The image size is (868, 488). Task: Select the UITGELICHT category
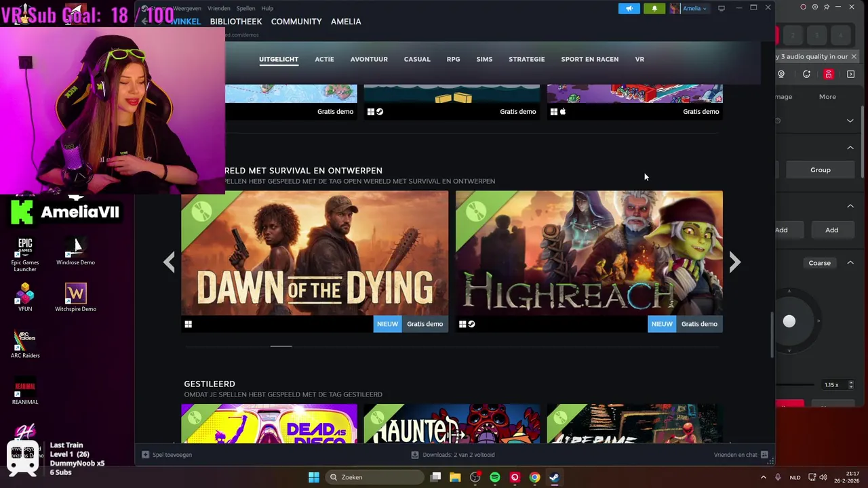(279, 59)
